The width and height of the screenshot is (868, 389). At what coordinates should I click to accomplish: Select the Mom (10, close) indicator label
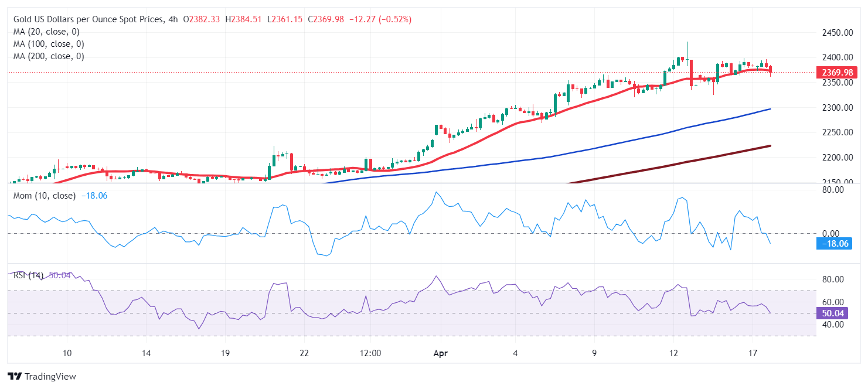[45, 195]
